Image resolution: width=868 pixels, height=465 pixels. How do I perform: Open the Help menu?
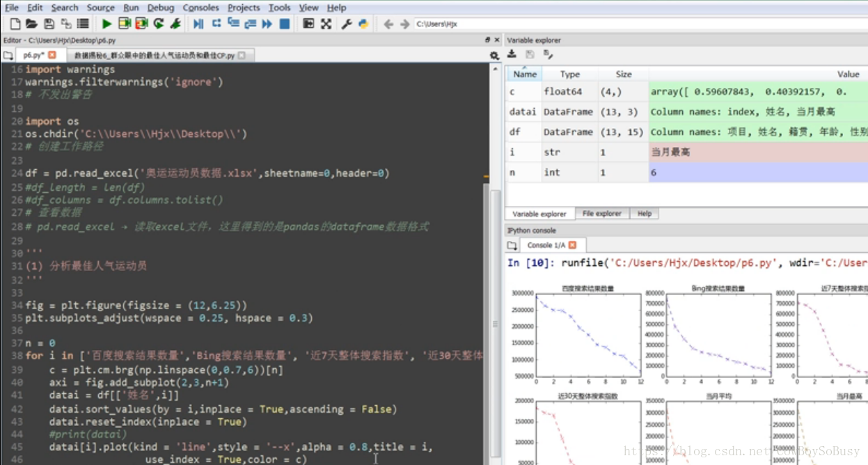[336, 8]
